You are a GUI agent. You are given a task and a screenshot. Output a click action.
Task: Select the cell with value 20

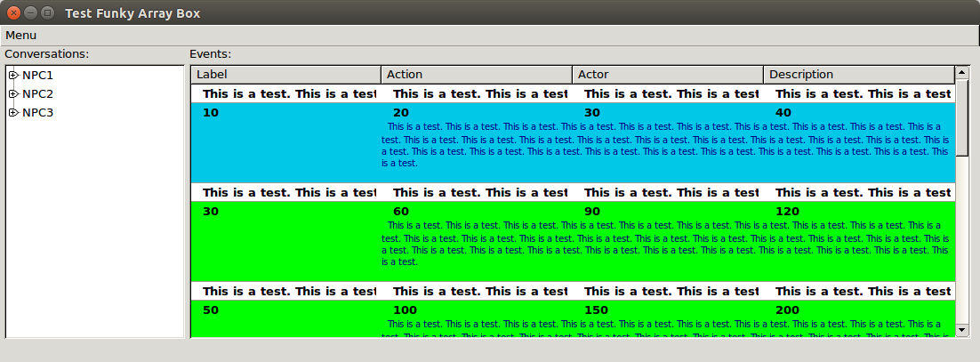tap(401, 113)
